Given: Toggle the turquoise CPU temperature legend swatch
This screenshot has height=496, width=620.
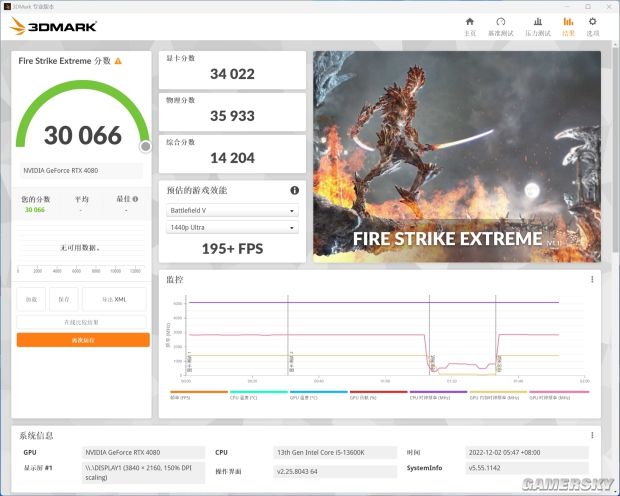Looking at the screenshot, I should click(x=259, y=392).
